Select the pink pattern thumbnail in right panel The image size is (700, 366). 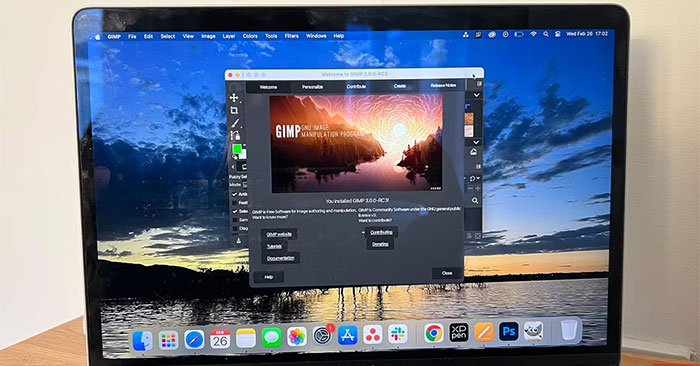[x=469, y=131]
